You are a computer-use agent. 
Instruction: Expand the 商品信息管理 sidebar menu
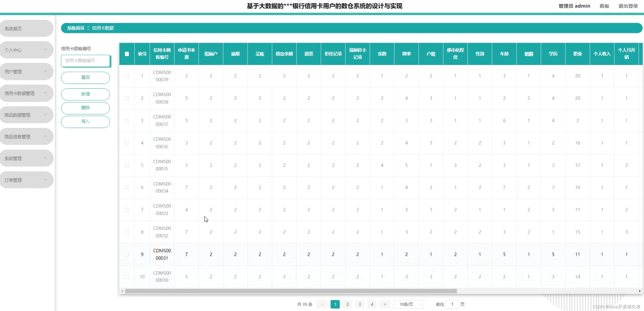26,137
